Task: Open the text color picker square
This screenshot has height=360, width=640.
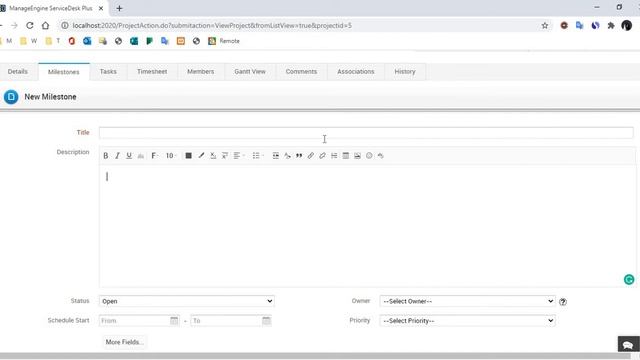Action: 189,156
